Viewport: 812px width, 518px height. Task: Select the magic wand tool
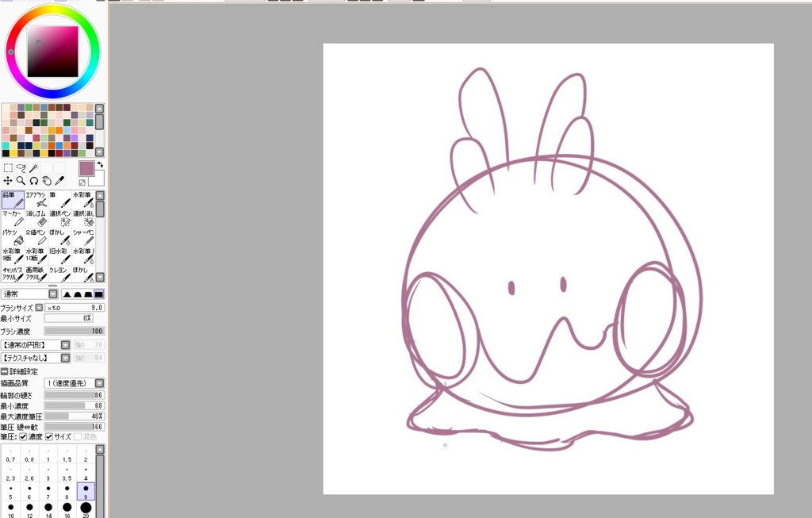click(x=33, y=168)
